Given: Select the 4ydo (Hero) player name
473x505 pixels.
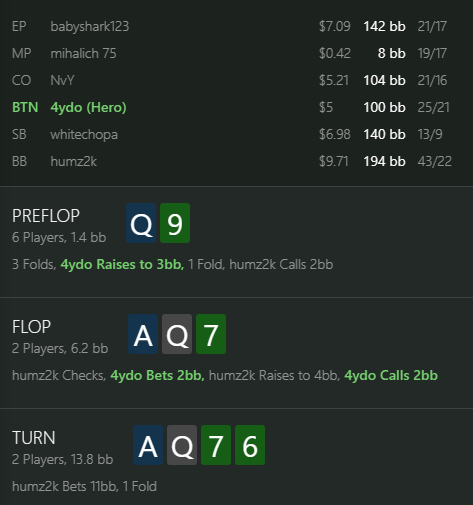Looking at the screenshot, I should click(x=88, y=107).
